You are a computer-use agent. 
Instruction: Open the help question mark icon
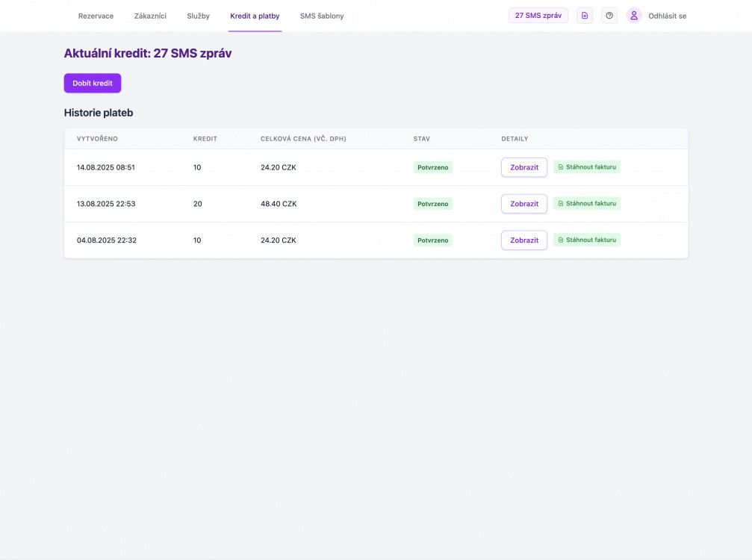[609, 16]
